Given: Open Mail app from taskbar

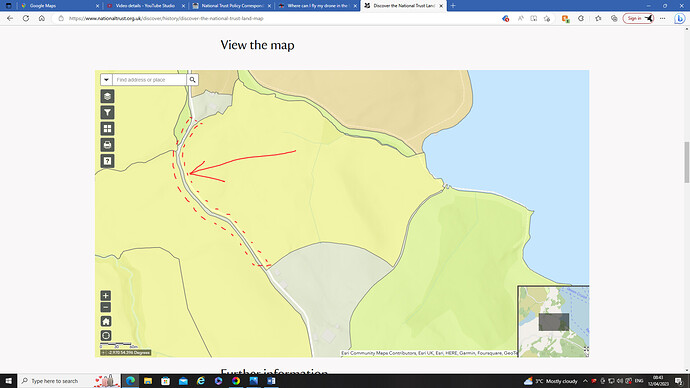Looking at the screenshot, I should coord(183,381).
